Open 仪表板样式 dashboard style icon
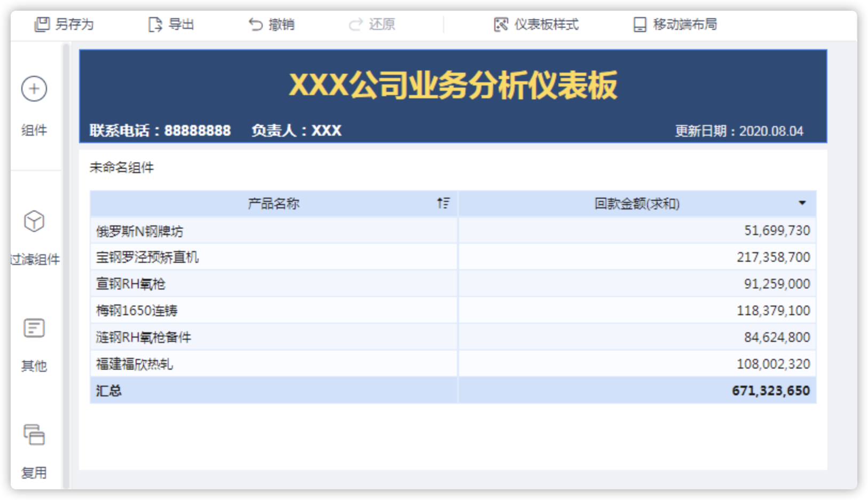 pyautogui.click(x=501, y=25)
